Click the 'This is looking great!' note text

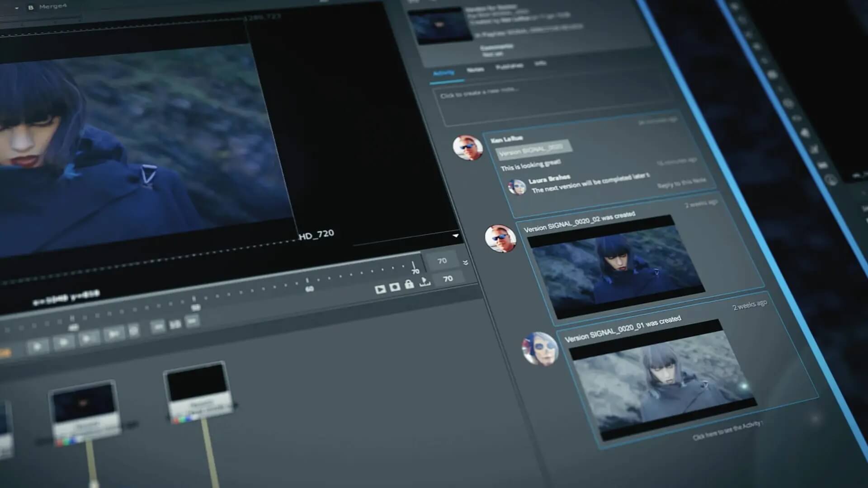(530, 165)
